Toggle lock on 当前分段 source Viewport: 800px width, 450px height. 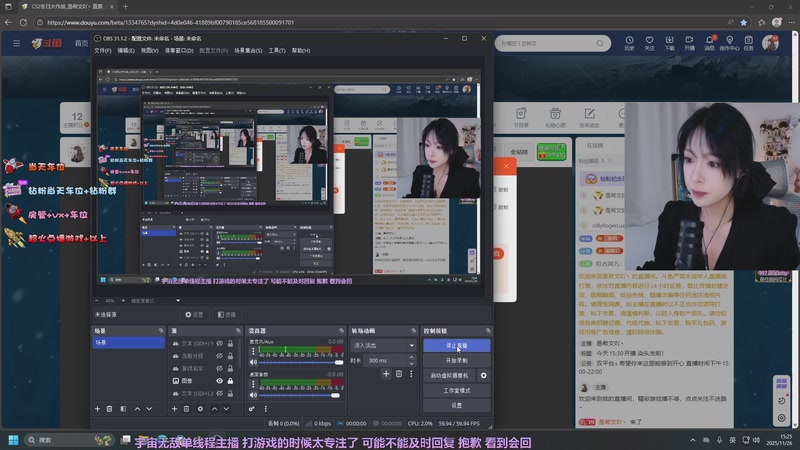[231, 356]
